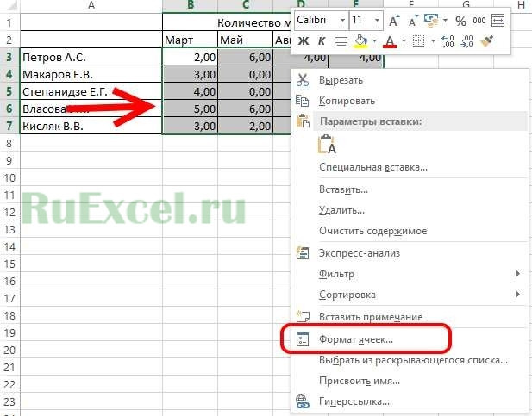
Task: Increase font size with large A icon
Action: [x=393, y=21]
